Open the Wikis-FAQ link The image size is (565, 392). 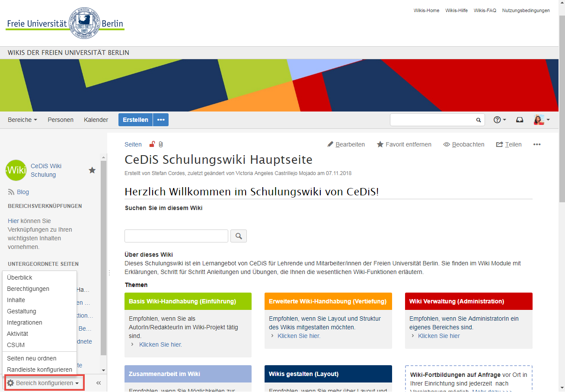485,10
